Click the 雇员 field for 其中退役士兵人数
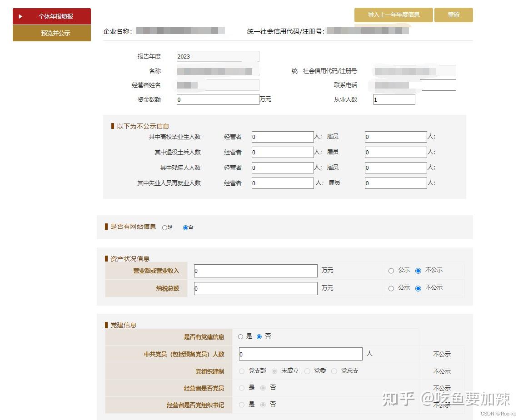The height and width of the screenshot is (420, 523). tap(395, 152)
